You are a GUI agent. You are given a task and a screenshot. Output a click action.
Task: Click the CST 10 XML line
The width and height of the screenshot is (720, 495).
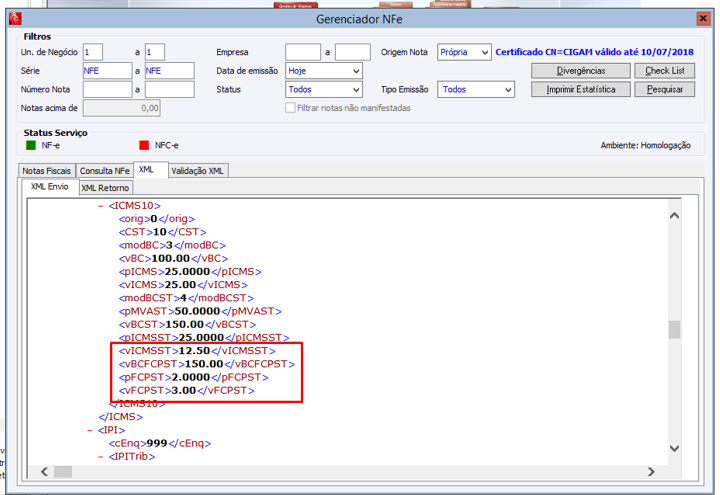(163, 232)
